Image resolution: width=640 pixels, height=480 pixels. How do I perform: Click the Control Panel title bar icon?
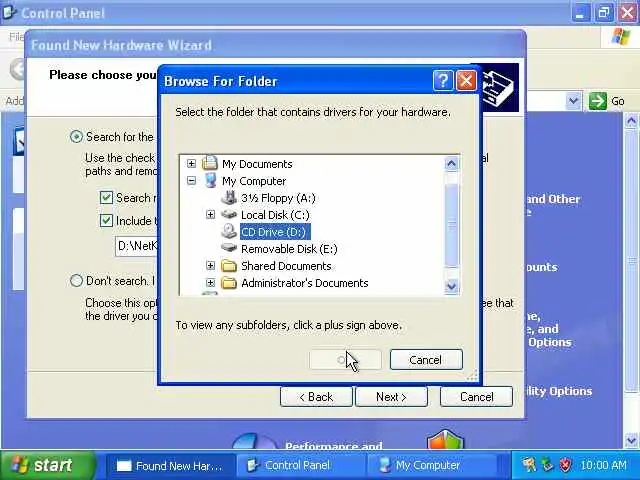point(10,13)
